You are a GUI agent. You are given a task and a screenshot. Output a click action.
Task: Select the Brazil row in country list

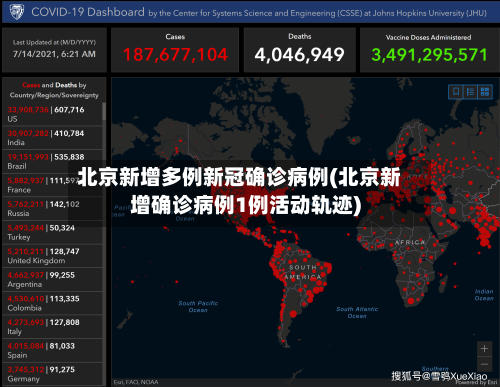pos(53,161)
